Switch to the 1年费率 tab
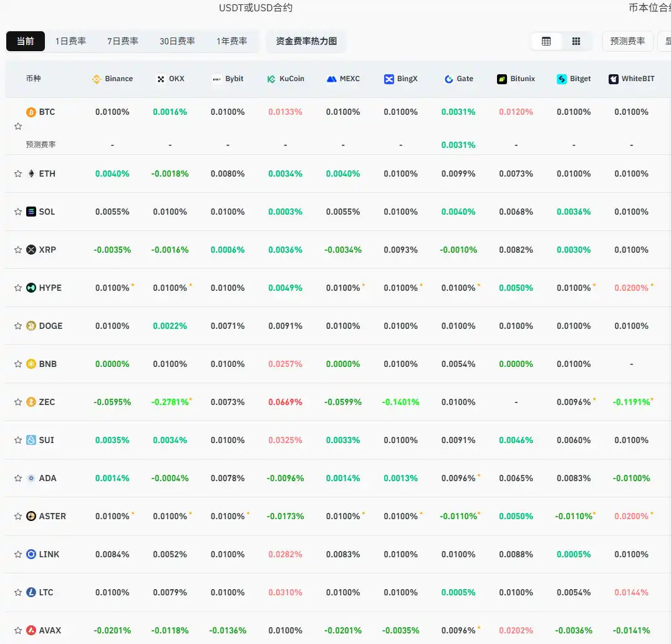This screenshot has height=644, width=671. (x=232, y=42)
